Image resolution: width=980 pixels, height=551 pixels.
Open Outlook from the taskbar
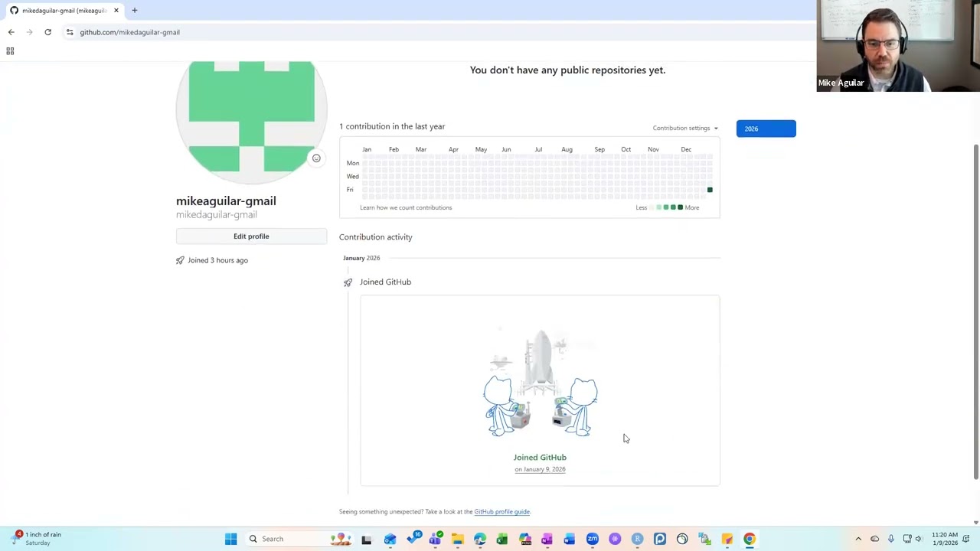[390, 539]
